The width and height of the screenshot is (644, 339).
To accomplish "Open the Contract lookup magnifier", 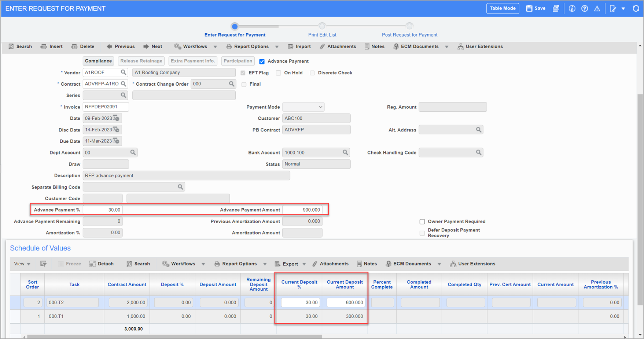I will [x=124, y=84].
